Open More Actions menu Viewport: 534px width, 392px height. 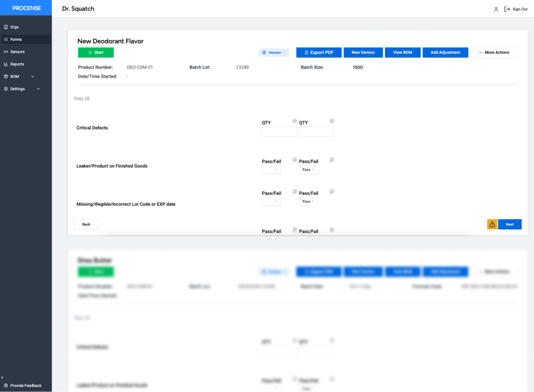[494, 53]
